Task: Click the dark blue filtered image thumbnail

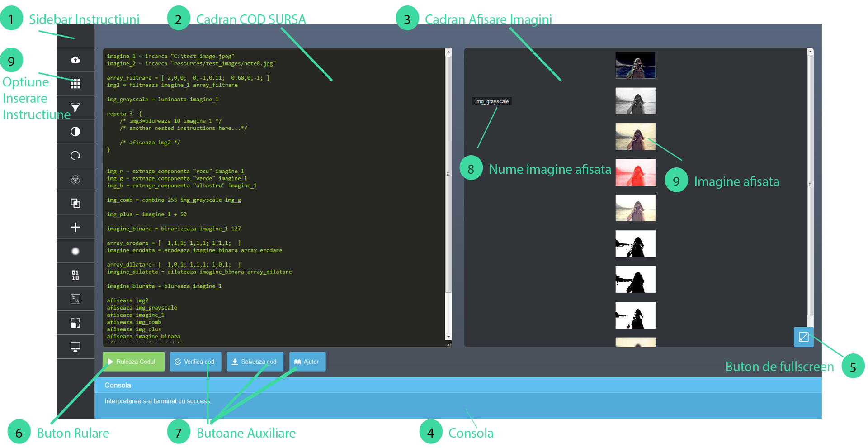Action: [635, 65]
